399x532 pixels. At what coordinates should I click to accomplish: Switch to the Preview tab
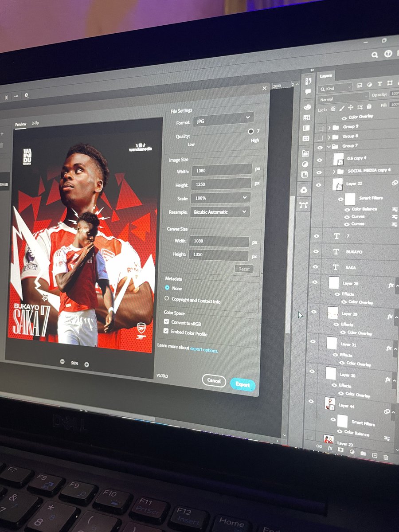[21, 124]
